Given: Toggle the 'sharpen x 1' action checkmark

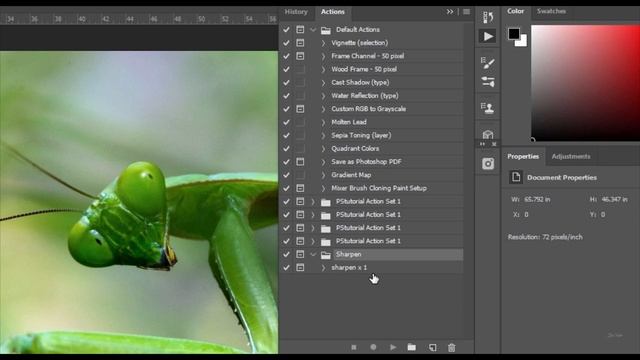Looking at the screenshot, I should coord(286,268).
